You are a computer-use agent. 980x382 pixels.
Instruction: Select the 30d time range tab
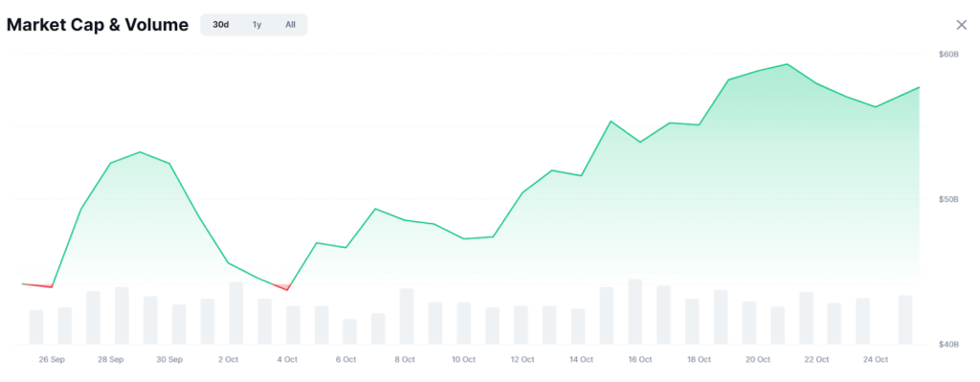point(221,25)
